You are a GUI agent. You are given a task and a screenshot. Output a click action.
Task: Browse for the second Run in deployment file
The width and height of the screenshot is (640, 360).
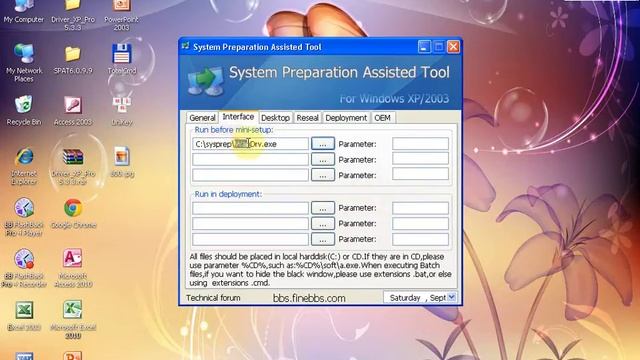(322, 223)
